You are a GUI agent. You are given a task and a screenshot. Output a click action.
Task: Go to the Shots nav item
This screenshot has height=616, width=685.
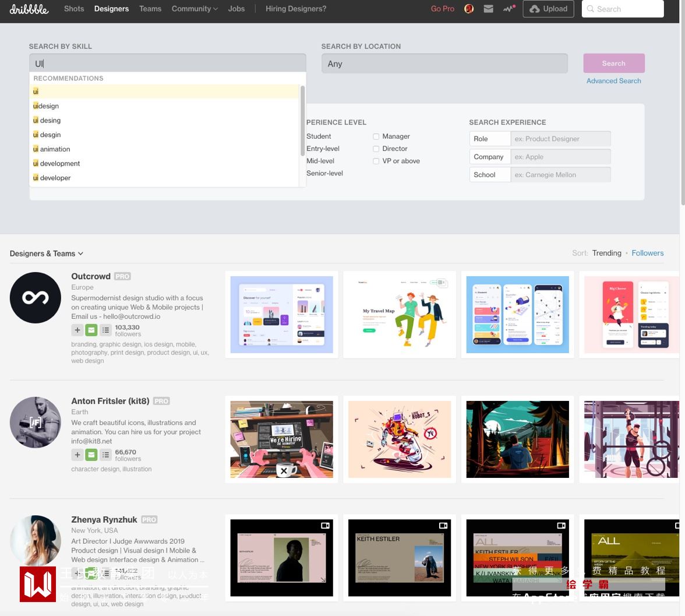74,9
